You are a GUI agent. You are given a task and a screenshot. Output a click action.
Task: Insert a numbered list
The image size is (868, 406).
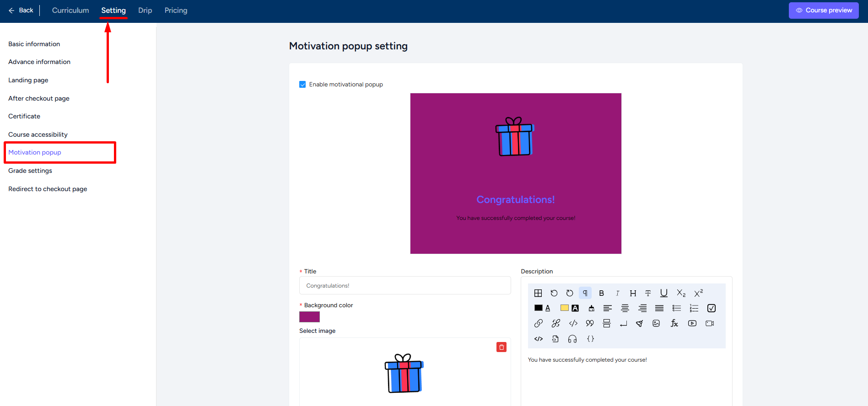pos(694,308)
